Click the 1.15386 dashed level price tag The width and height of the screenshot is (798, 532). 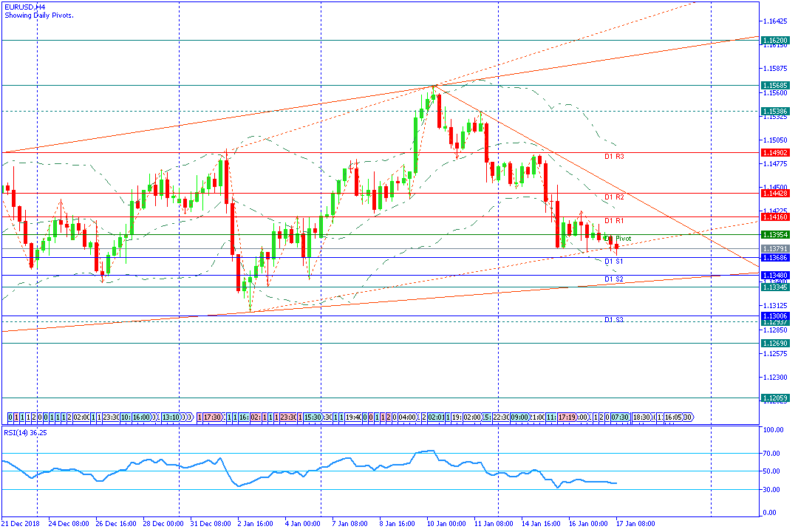click(x=775, y=111)
